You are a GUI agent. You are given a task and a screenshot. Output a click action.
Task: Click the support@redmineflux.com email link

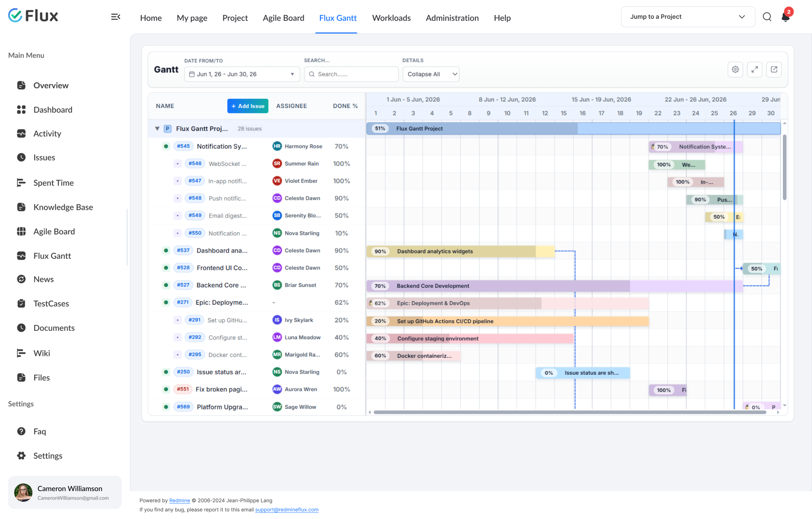287,509
